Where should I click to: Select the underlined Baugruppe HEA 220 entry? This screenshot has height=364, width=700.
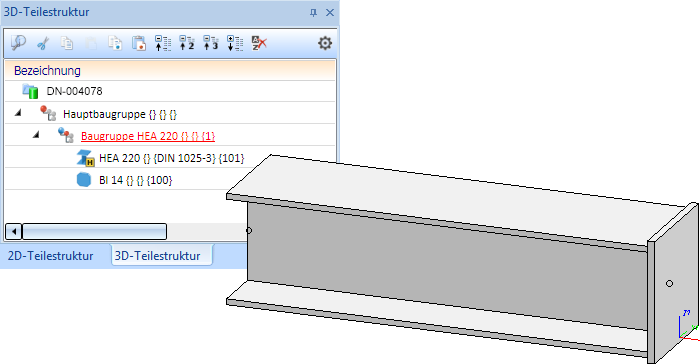(148, 136)
